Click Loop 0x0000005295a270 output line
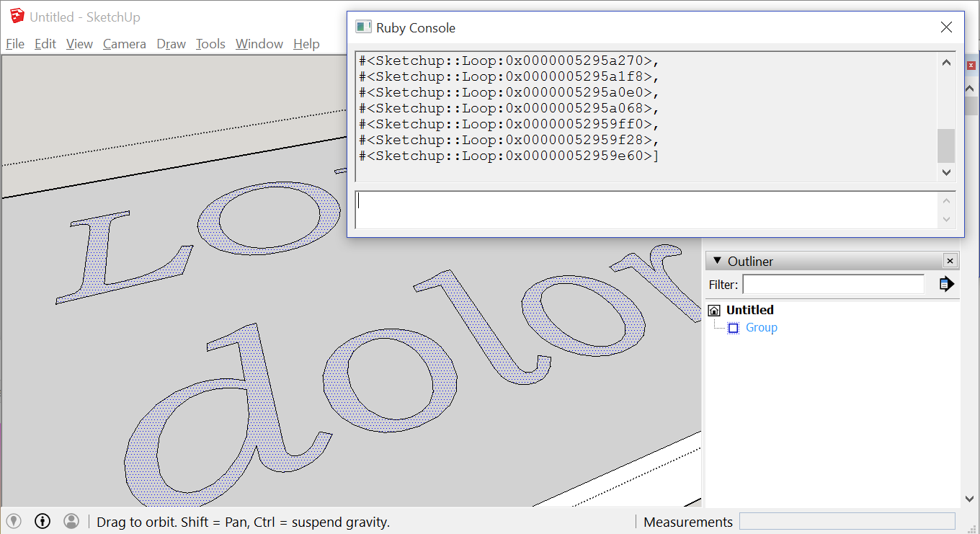This screenshot has width=980, height=534. (509, 61)
